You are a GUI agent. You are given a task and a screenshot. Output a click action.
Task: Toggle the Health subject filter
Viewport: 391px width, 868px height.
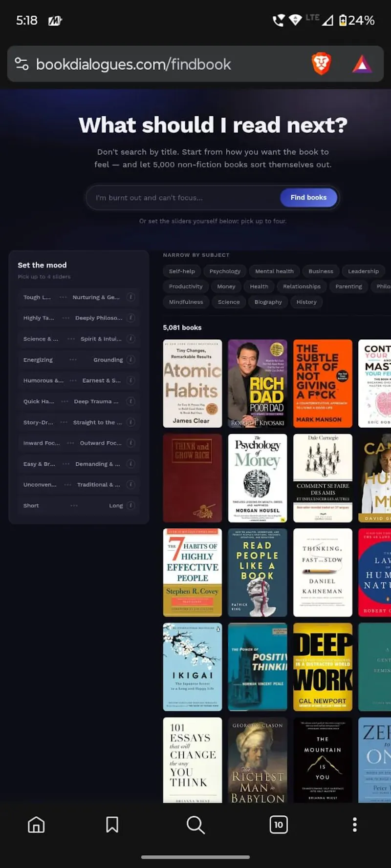click(x=259, y=287)
